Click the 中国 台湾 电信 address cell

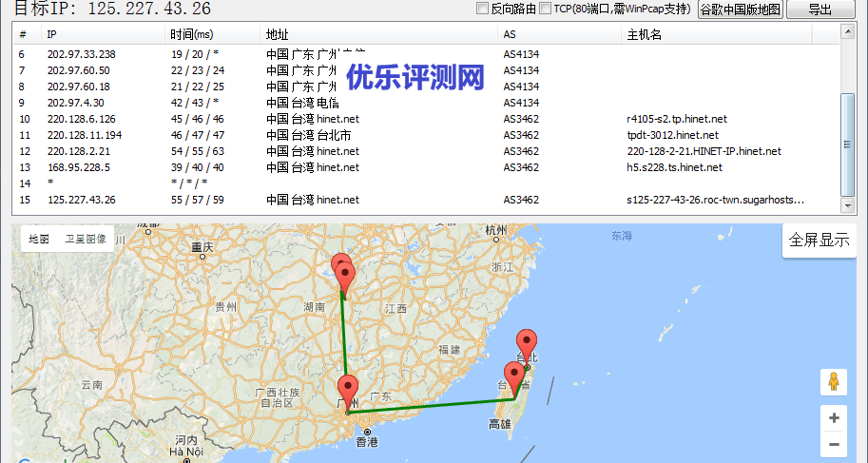point(302,103)
